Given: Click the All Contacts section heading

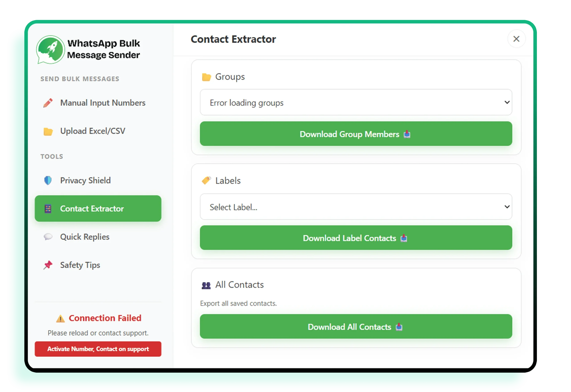Looking at the screenshot, I should [240, 285].
